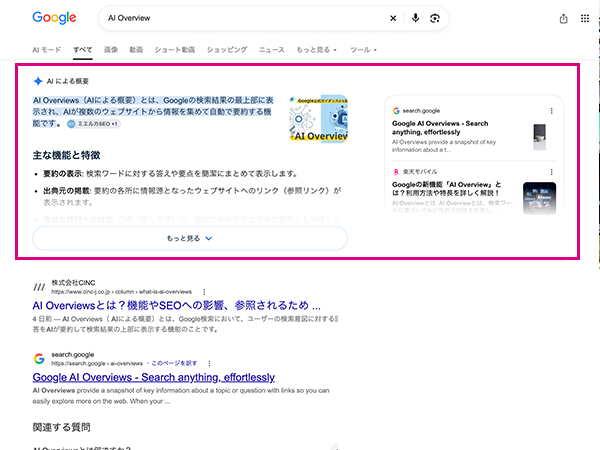
Task: Click the AI overview sparkle icon
Action: tap(38, 81)
